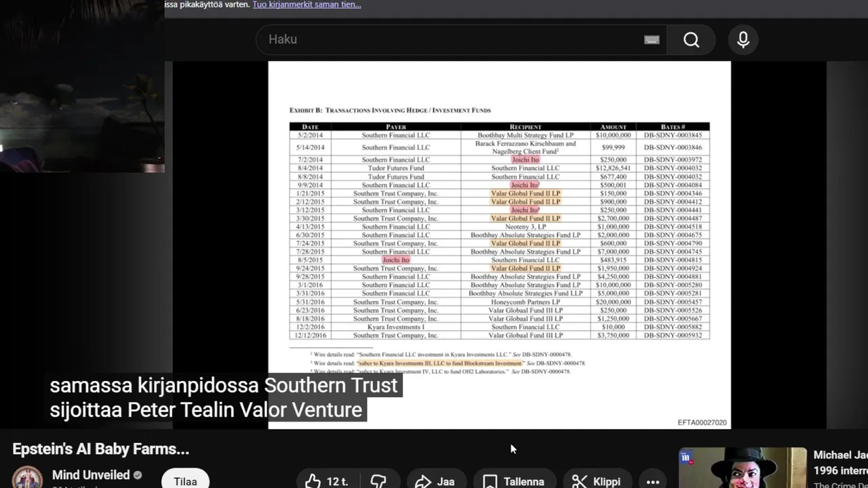Subscribe with the Tilaa button

(x=185, y=481)
